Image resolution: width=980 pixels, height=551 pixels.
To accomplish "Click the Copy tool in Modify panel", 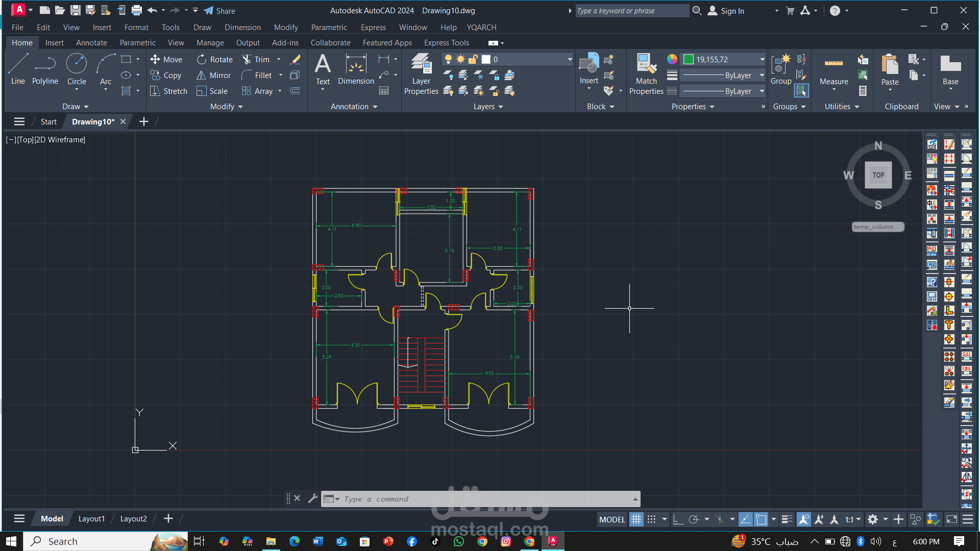I will [166, 76].
